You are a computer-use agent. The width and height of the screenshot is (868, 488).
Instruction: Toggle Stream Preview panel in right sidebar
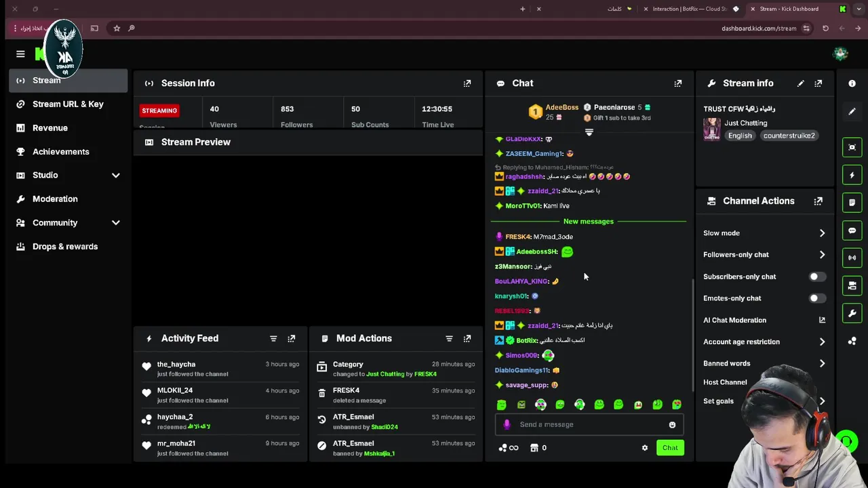(x=852, y=147)
